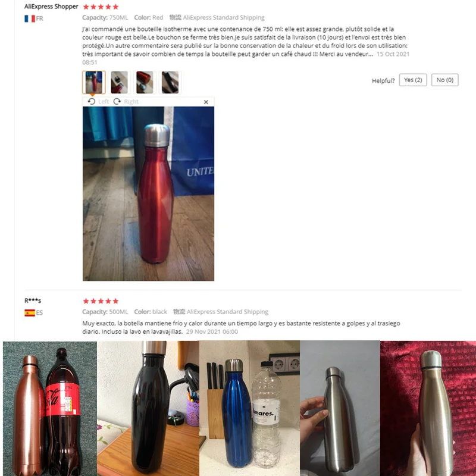Click the five-star rating of the FR review

(101, 7)
